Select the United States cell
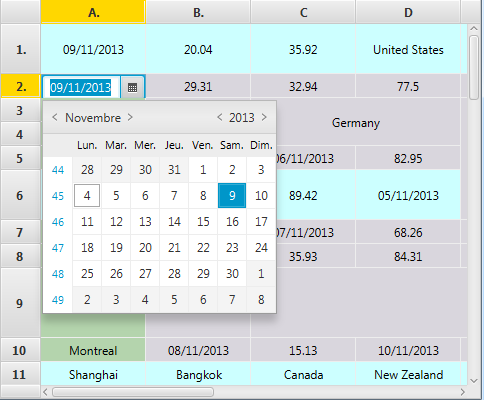484x400 pixels. [x=408, y=49]
